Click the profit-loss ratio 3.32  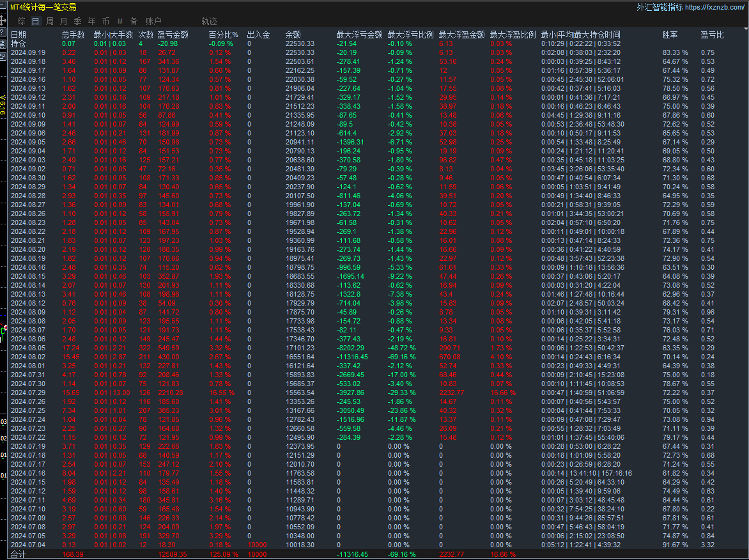(x=708, y=545)
